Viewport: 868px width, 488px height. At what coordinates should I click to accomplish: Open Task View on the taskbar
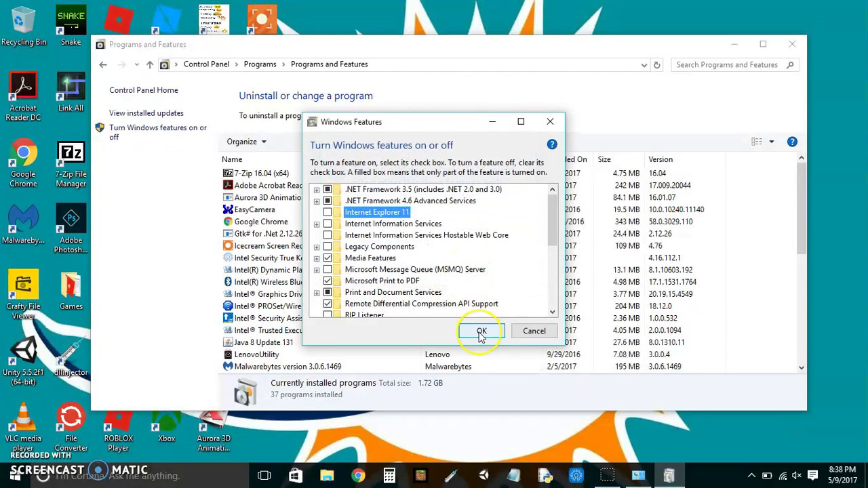[264, 475]
